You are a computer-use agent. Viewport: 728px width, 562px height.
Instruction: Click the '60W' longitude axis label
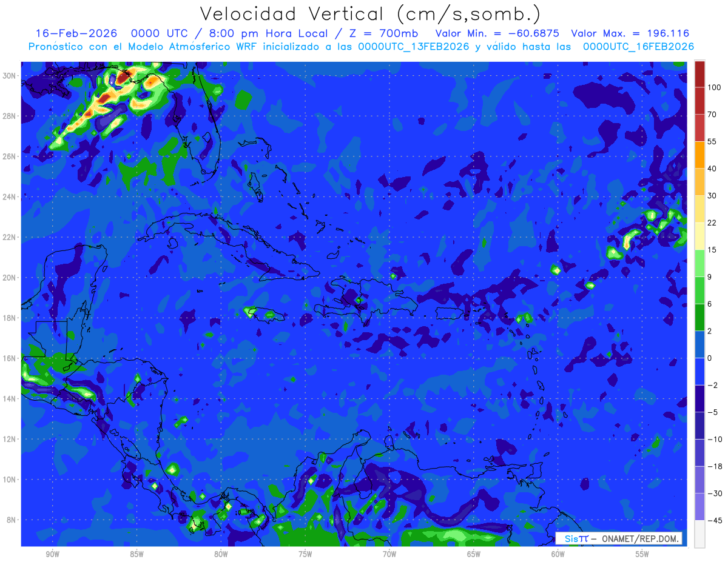click(x=558, y=554)
